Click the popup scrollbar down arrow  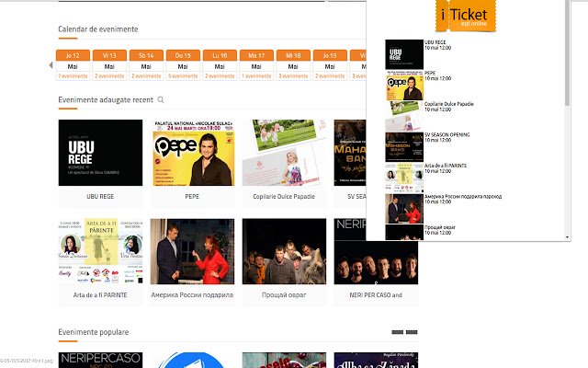(567, 237)
